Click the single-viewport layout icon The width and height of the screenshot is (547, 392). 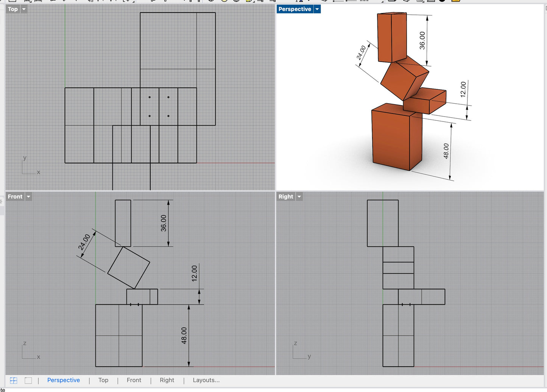[28, 380]
